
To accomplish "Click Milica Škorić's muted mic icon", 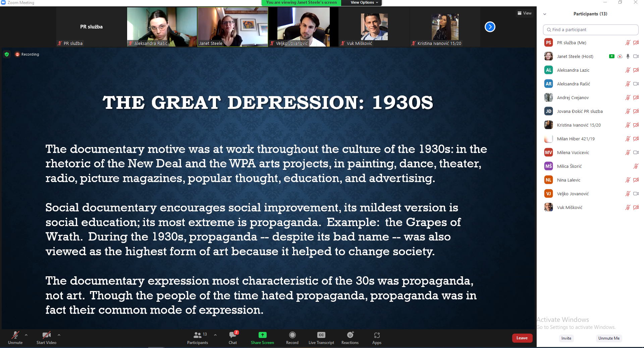I will pos(636,166).
